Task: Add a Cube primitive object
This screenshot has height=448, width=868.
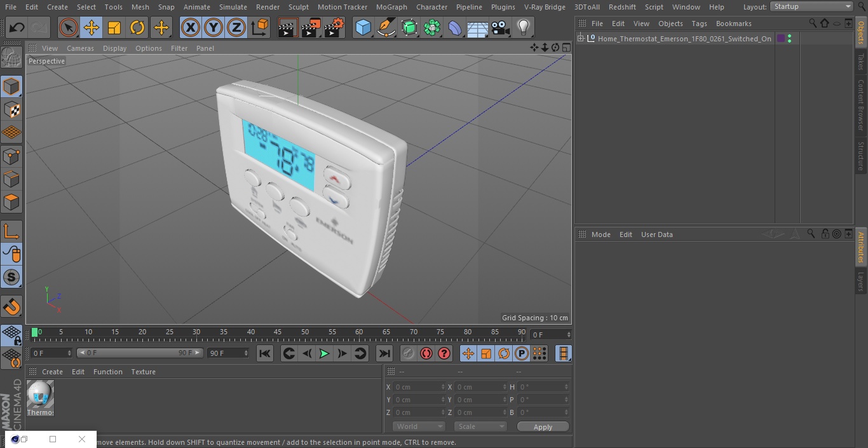Action: pos(363,28)
